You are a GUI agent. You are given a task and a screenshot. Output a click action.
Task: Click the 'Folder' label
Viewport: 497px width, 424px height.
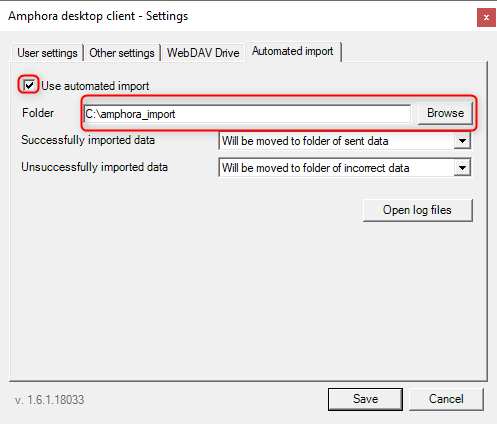point(38,113)
